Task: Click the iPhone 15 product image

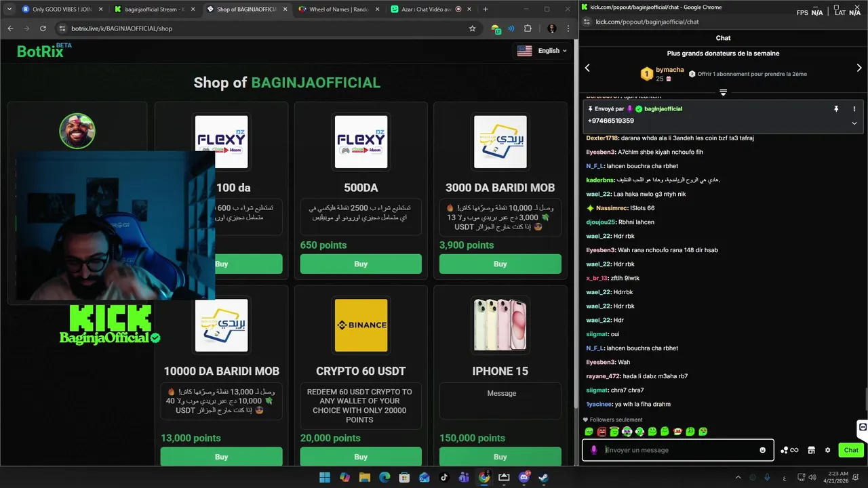Action: 500,325
